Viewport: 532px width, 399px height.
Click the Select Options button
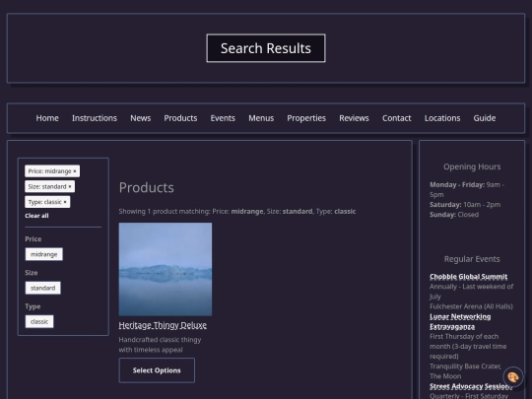157,370
